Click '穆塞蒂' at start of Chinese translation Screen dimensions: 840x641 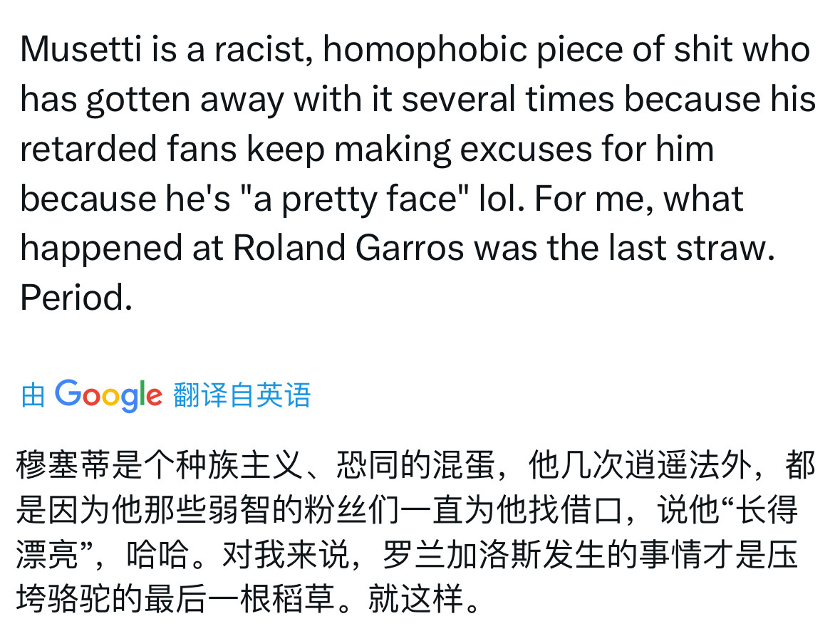coord(63,465)
